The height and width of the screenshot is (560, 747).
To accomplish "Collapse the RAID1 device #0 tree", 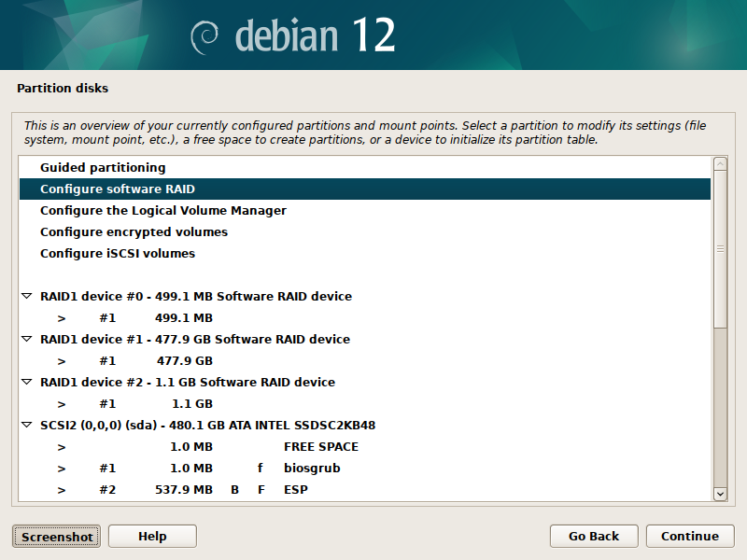I will click(x=25, y=297).
